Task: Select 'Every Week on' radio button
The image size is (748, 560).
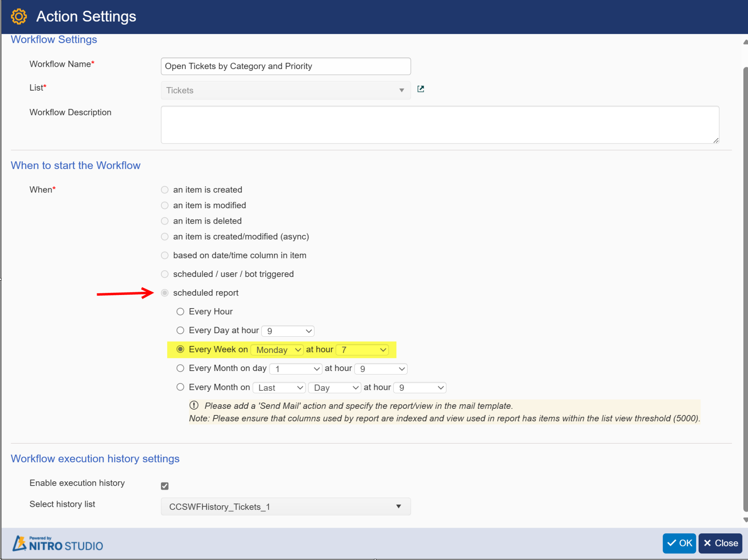Action: click(180, 349)
